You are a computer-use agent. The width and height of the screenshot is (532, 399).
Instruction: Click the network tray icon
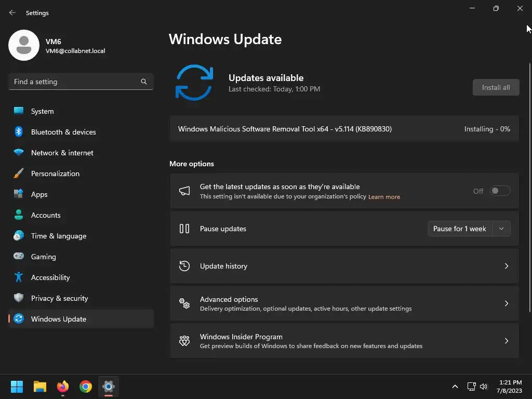(471, 387)
